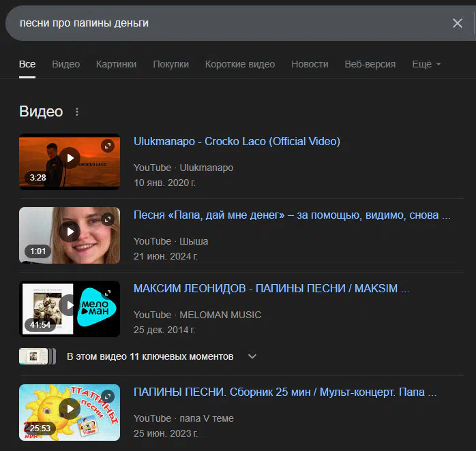476x451 pixels.
Task: Select the Все tab
Action: point(27,64)
